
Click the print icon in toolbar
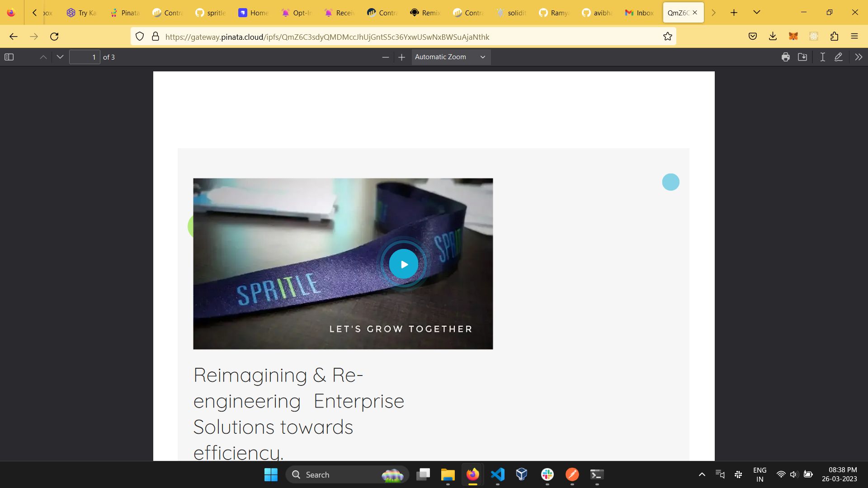pos(786,57)
